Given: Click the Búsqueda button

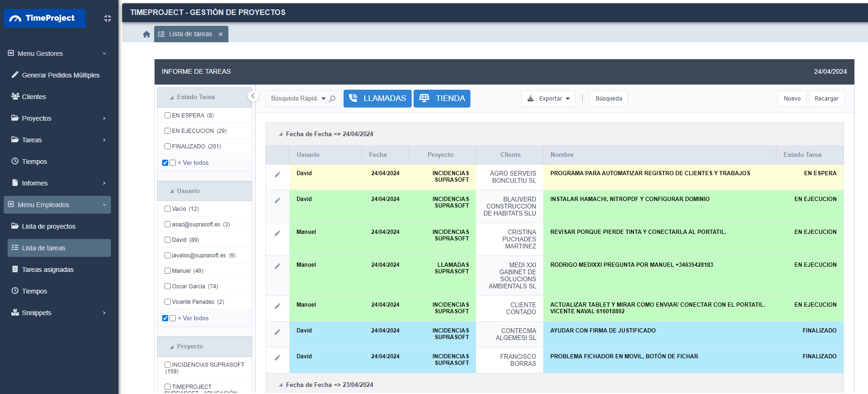Looking at the screenshot, I should click(x=609, y=99).
